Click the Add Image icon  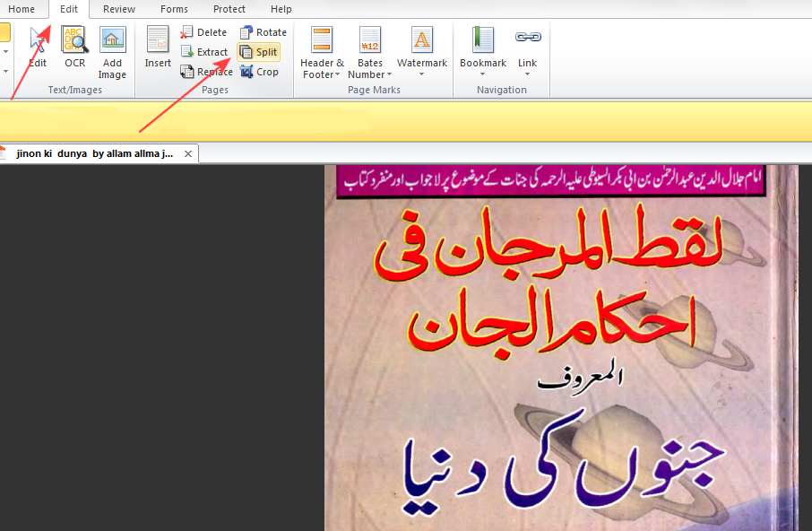click(x=112, y=41)
